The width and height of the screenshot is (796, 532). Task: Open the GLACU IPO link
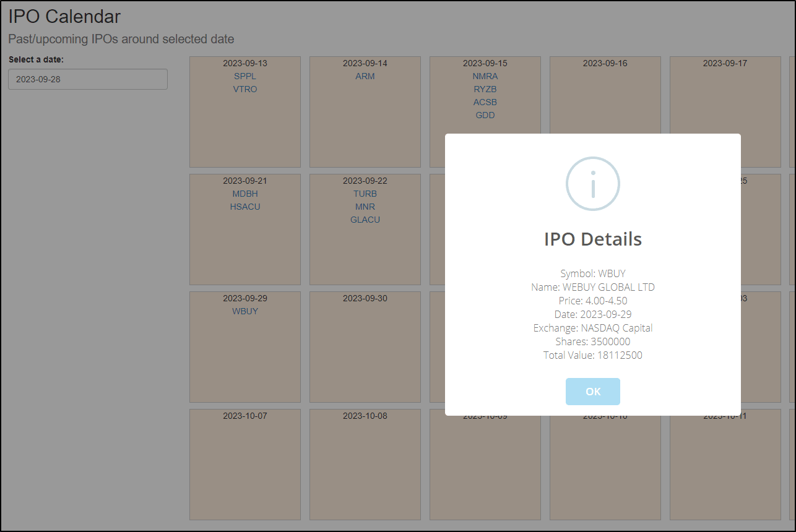(x=365, y=220)
